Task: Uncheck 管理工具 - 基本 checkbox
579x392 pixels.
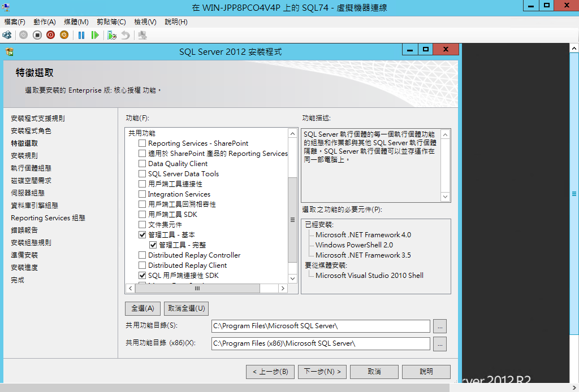Action: click(142, 234)
